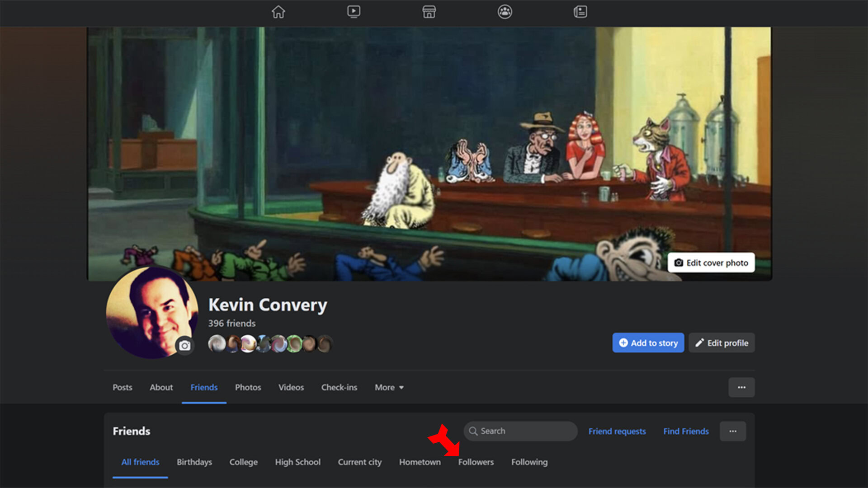Viewport: 868px width, 488px height.
Task: Click camera icon on profile picture
Action: click(x=184, y=346)
